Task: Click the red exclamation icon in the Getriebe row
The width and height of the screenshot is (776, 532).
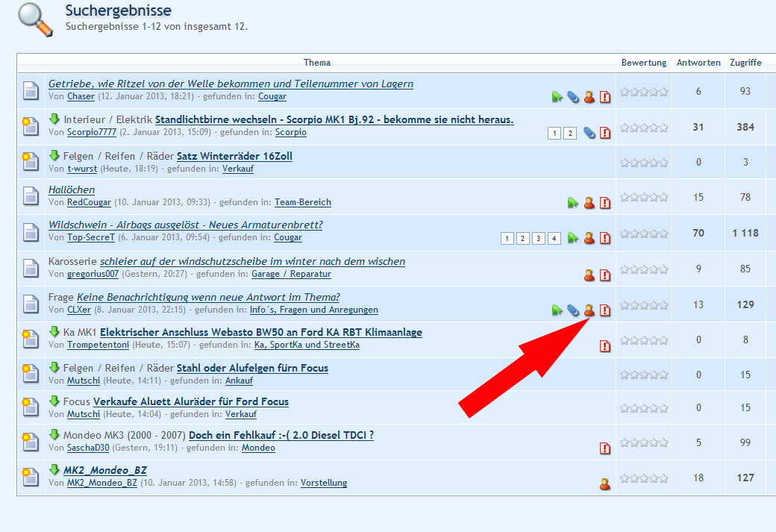Action: tap(605, 96)
